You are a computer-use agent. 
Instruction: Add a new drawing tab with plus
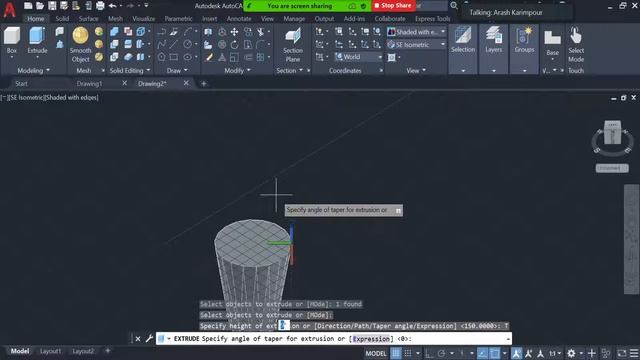point(204,84)
